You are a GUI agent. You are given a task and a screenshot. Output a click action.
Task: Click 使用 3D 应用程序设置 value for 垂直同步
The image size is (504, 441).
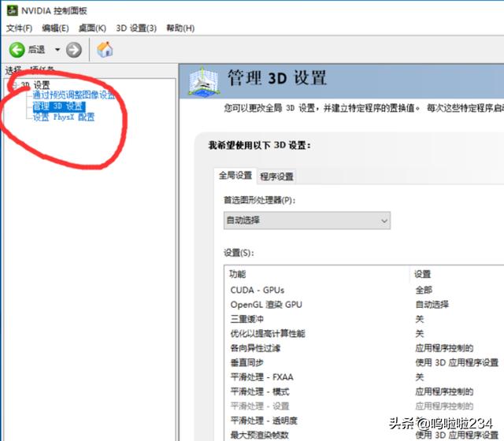click(x=457, y=362)
